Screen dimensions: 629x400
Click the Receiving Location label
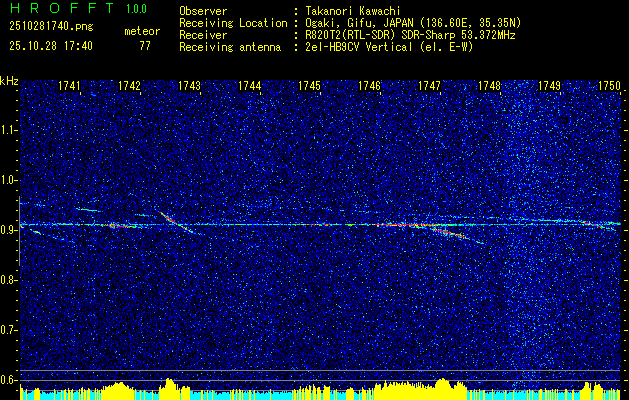pyautogui.click(x=233, y=23)
